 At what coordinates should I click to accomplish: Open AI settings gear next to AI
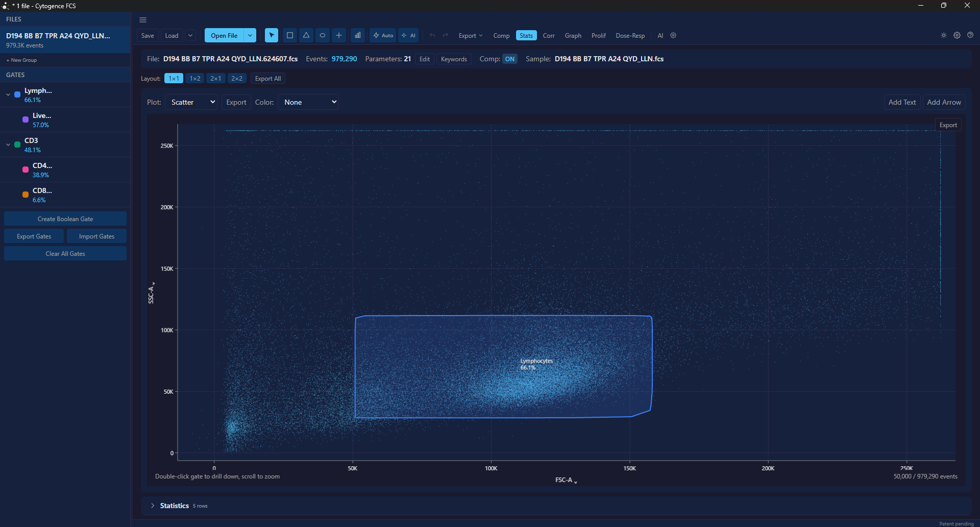point(673,35)
